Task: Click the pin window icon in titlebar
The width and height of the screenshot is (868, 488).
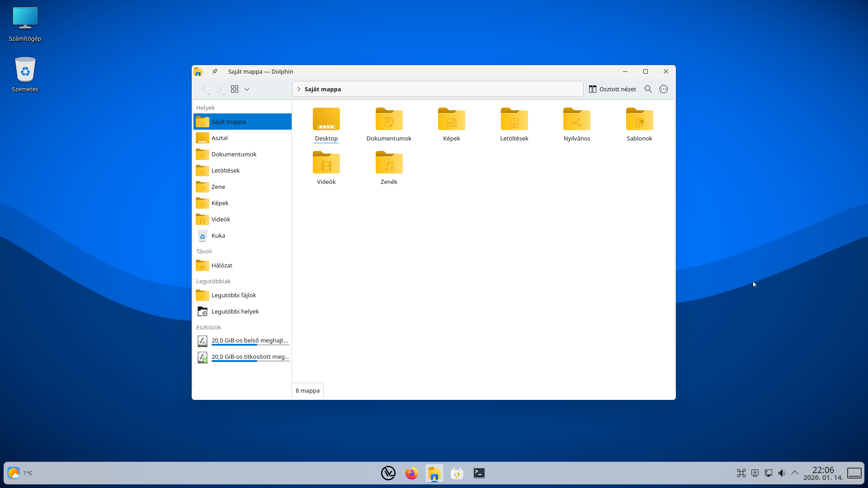Action: point(215,71)
